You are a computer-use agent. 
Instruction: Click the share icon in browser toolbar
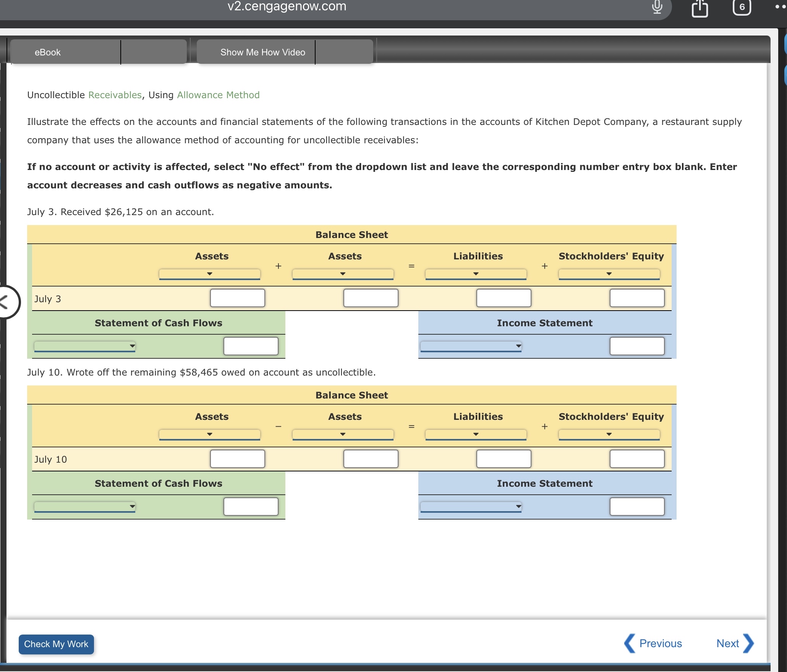point(700,8)
